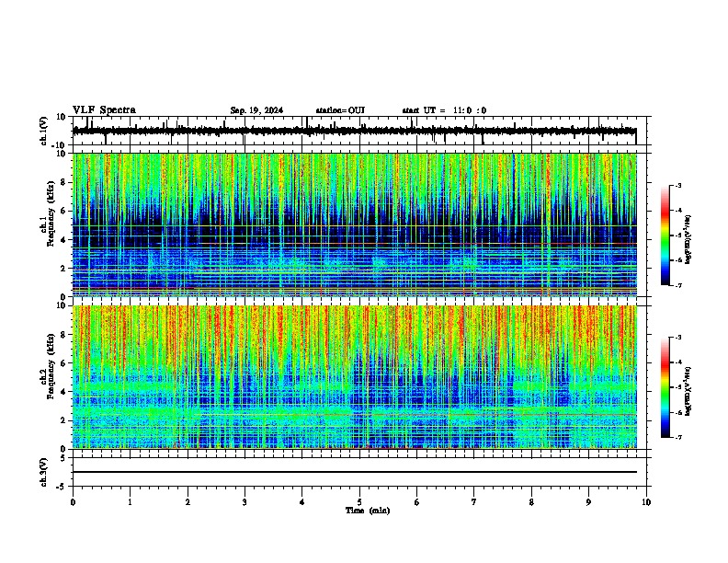The image size is (728, 563).
Task: Click the "9" tick on the time axis
Action: click(x=588, y=502)
